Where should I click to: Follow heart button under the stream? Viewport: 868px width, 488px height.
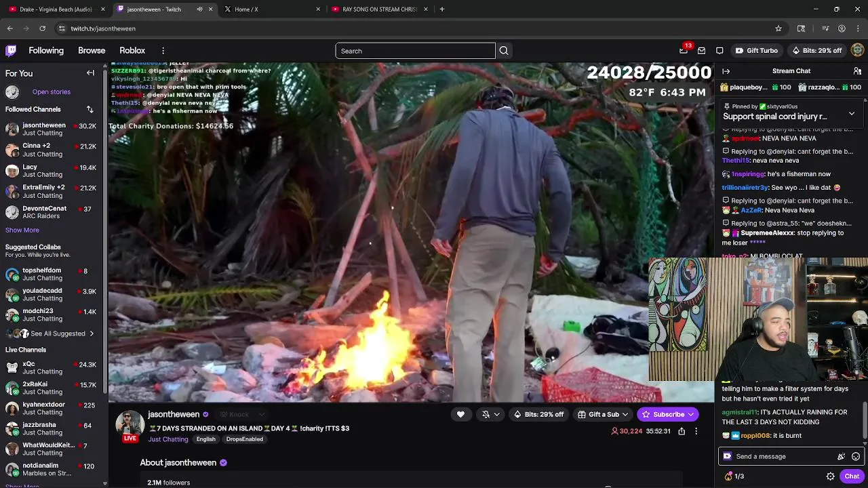click(x=460, y=414)
